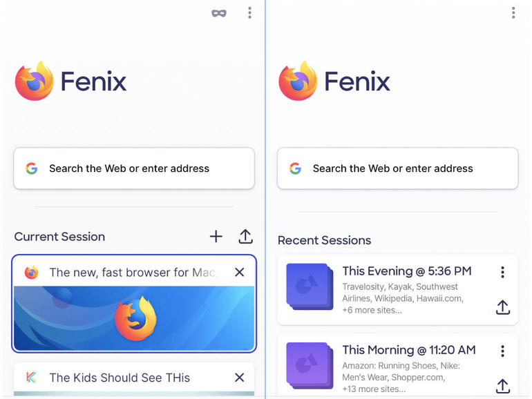Click the Google icon in left search bar
Image resolution: width=532 pixels, height=399 pixels.
click(x=32, y=168)
